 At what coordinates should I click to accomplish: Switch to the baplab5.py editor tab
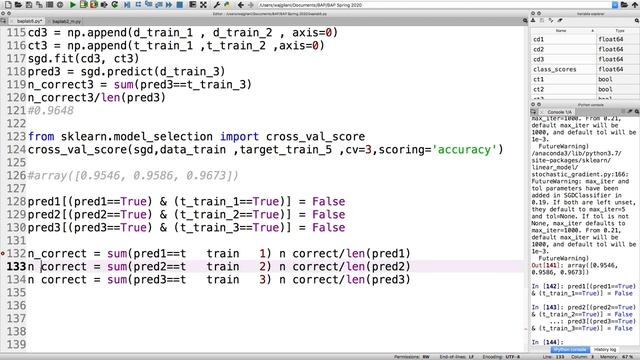pos(29,21)
